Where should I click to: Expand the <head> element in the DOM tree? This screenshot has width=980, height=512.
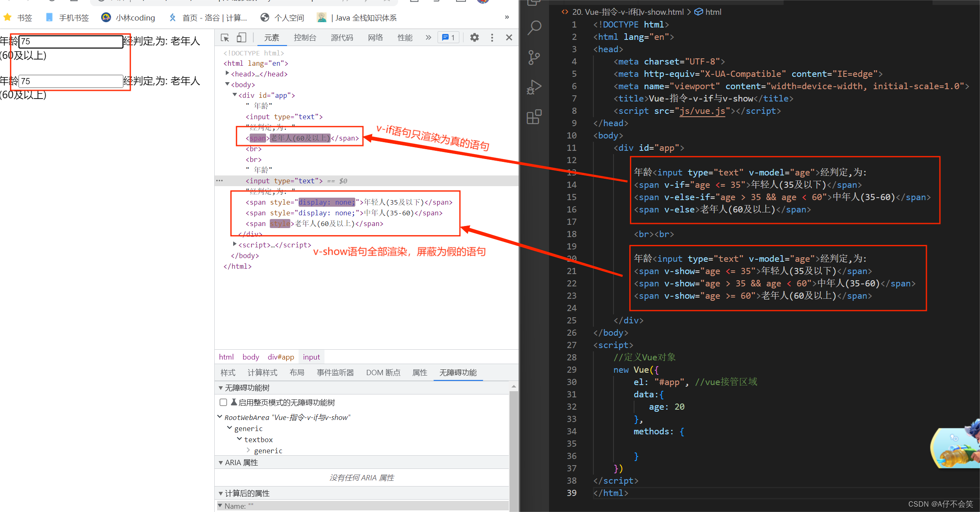[x=227, y=74]
